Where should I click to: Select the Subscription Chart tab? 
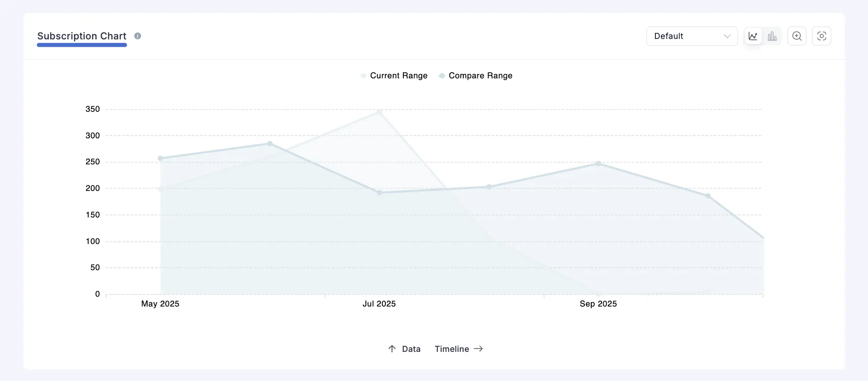(x=82, y=36)
